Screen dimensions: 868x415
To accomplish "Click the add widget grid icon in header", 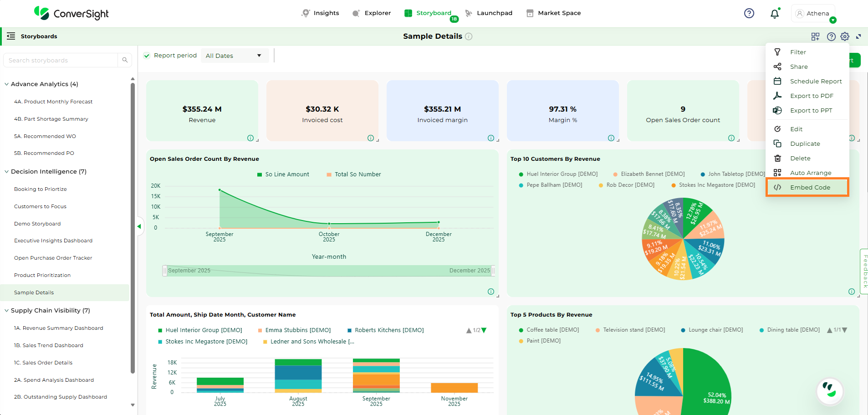I will (815, 36).
